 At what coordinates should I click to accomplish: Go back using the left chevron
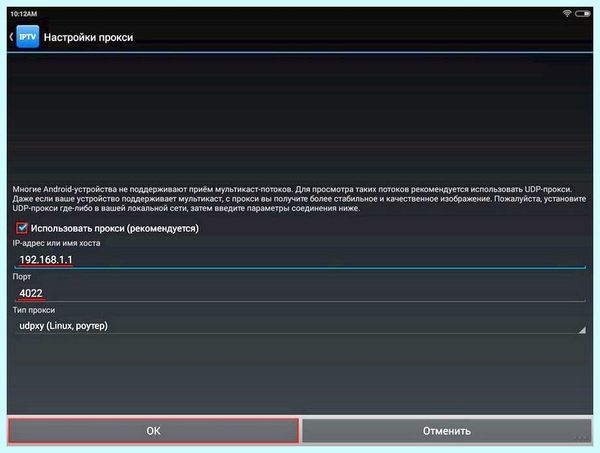[11, 37]
